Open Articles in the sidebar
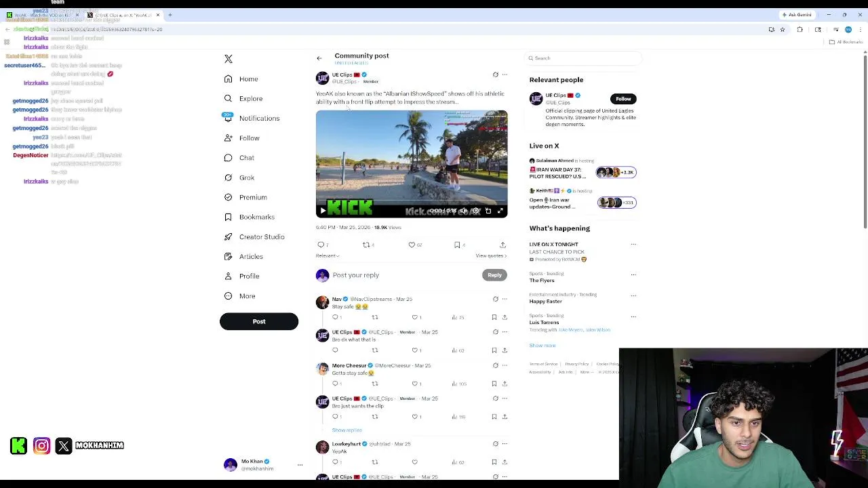Image resolution: width=868 pixels, height=488 pixels. point(243,256)
